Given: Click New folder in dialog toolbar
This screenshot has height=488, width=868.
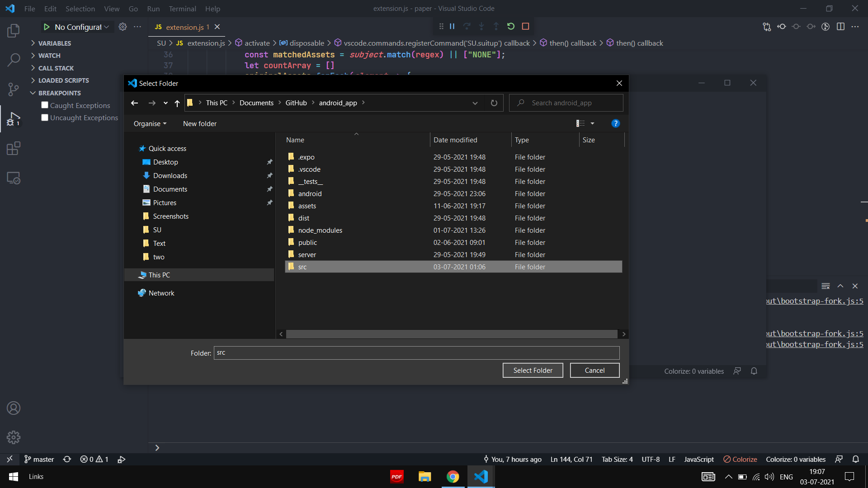Looking at the screenshot, I should tap(199, 124).
